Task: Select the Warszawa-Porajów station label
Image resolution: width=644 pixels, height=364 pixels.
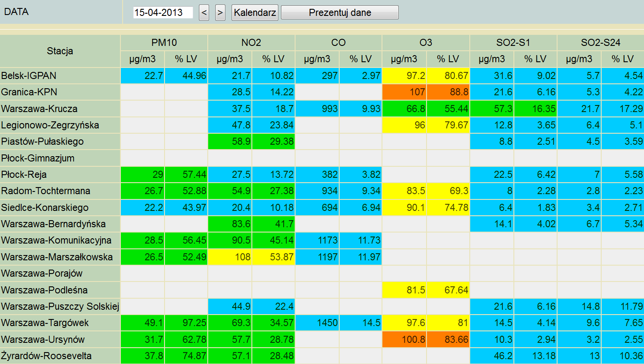Action: pyautogui.click(x=60, y=273)
